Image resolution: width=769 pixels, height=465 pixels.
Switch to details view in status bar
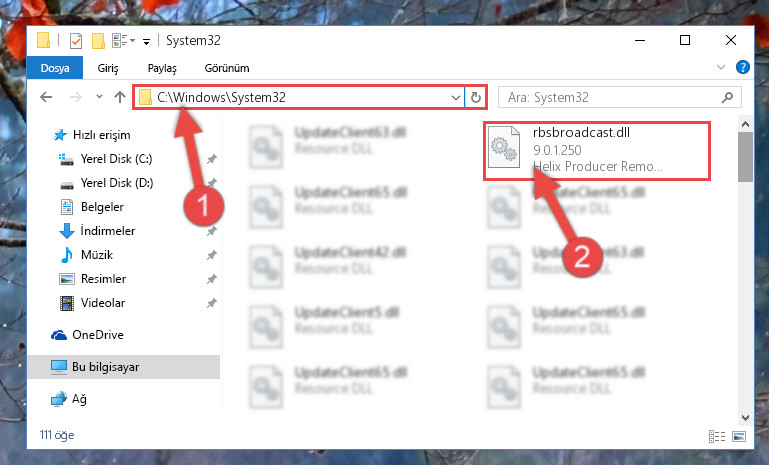coord(717,436)
